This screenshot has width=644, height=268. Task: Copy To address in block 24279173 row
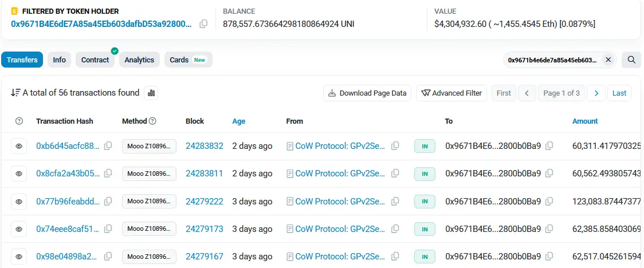[549, 229]
